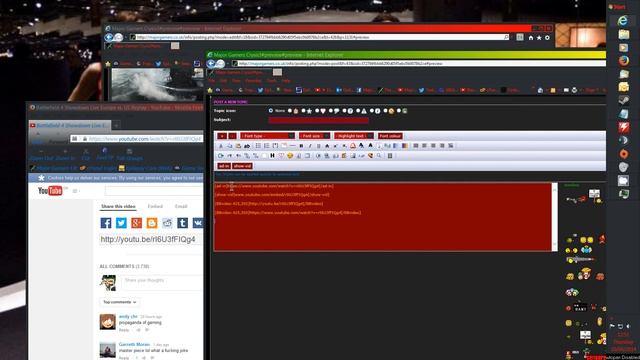Share video via the Tumblr icon
Image resolution: width=640 pixels, height=360 pixels.
pyautogui.click(x=182, y=223)
